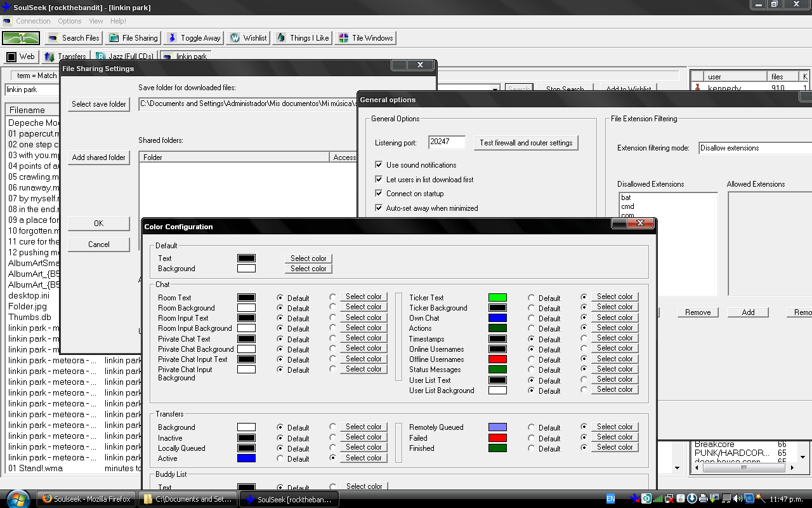812x508 pixels.
Task: Click the lavender Remotely Queued color swatch
Action: click(497, 427)
